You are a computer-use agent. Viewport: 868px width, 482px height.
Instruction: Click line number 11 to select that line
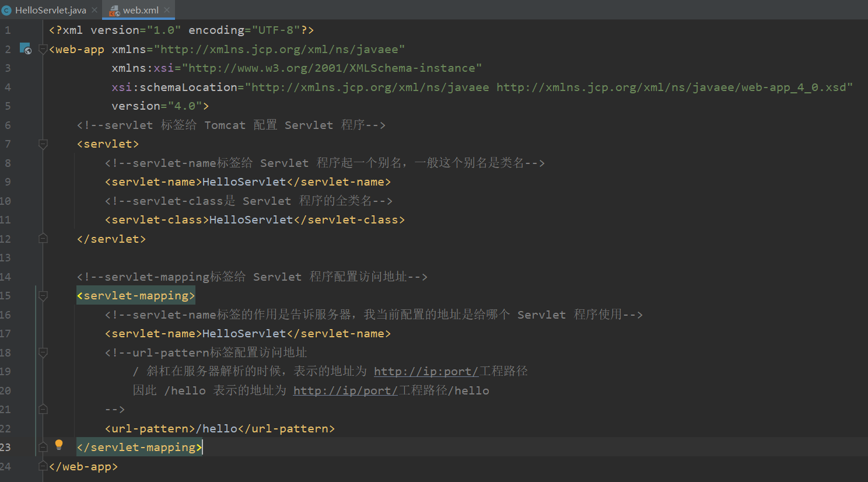pos(8,219)
